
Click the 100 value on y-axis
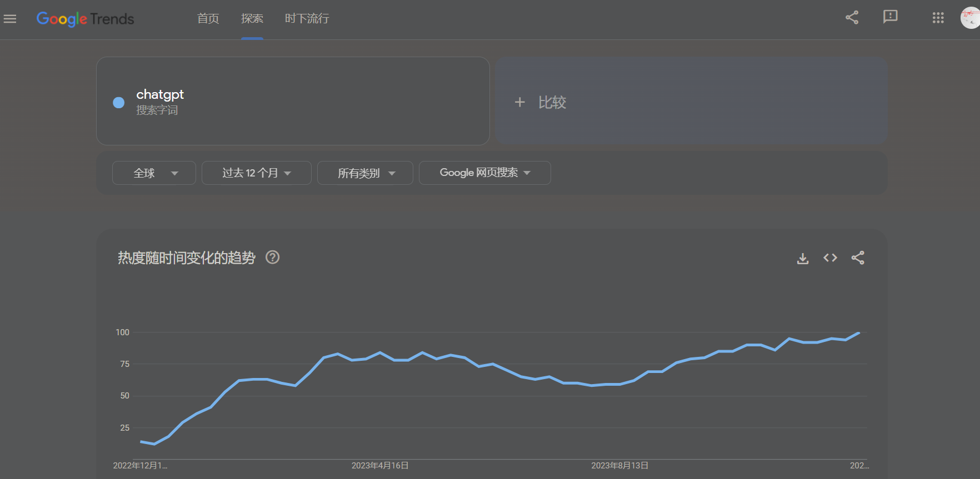tap(122, 332)
